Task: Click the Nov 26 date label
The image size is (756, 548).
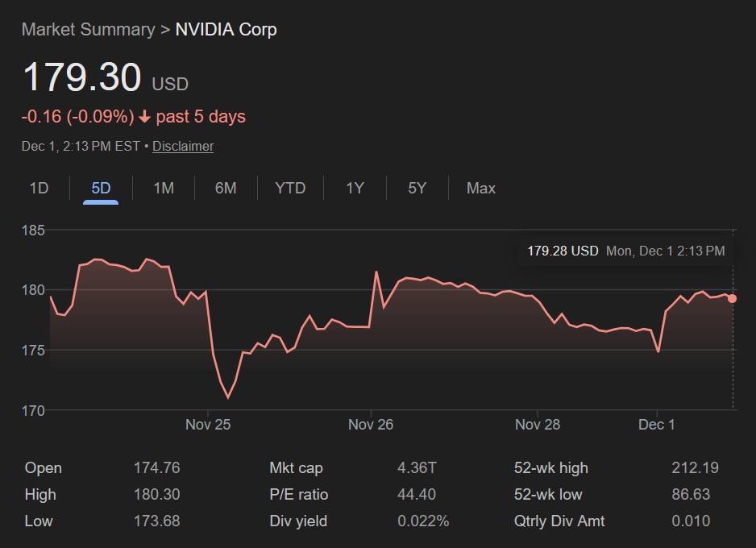Action: 371,425
